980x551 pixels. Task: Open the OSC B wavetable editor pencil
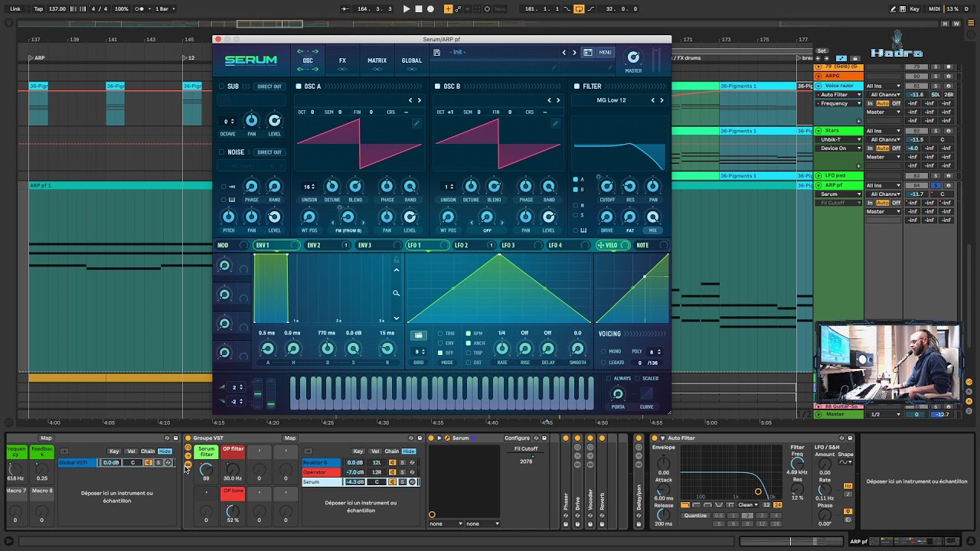(x=555, y=122)
